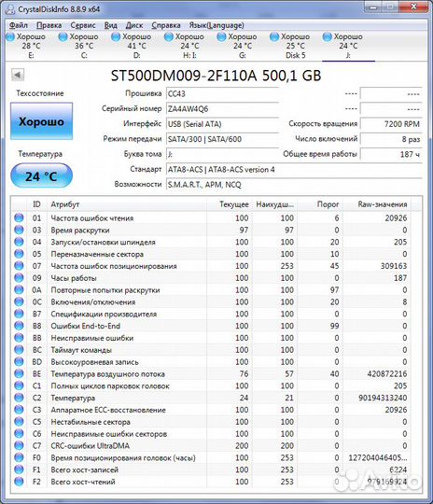Click the Прошивка field CC43
The width and height of the screenshot is (433, 504).
pos(222,93)
